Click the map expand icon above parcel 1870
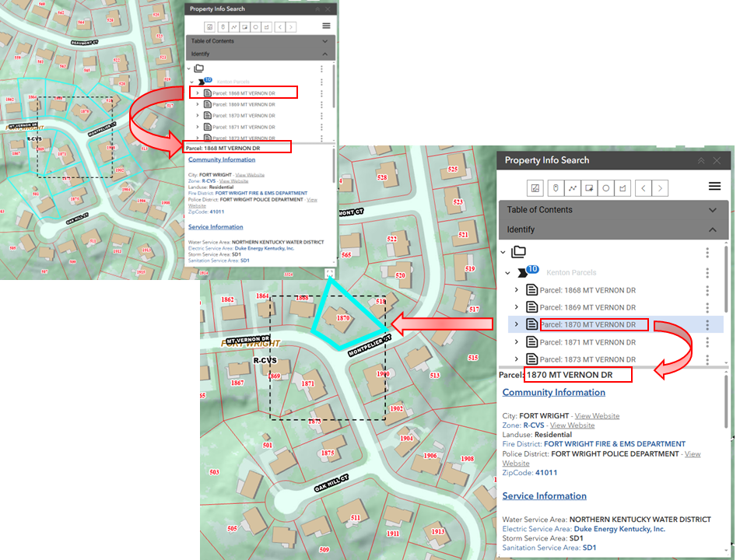Viewport: 747px width, 560px height. [x=331, y=274]
